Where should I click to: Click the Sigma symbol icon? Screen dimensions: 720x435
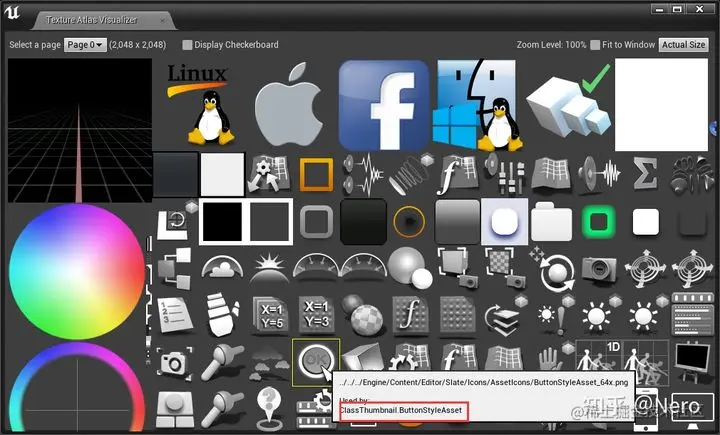click(x=645, y=174)
